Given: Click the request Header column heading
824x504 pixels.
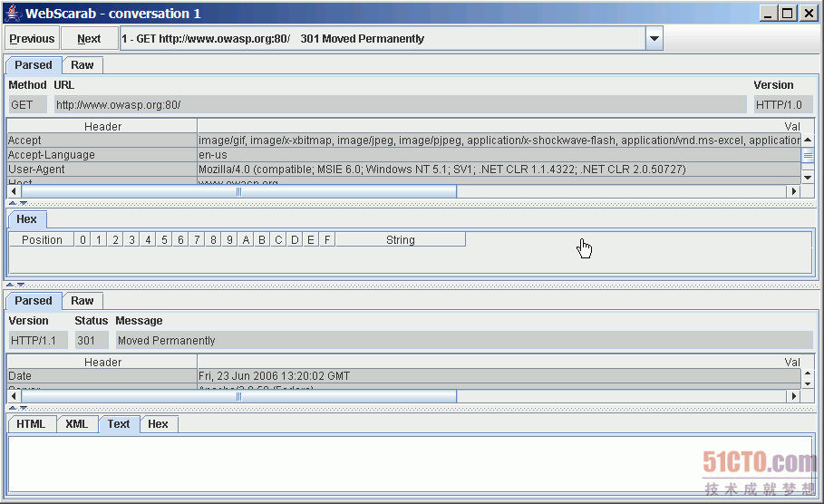Looking at the screenshot, I should point(102,126).
